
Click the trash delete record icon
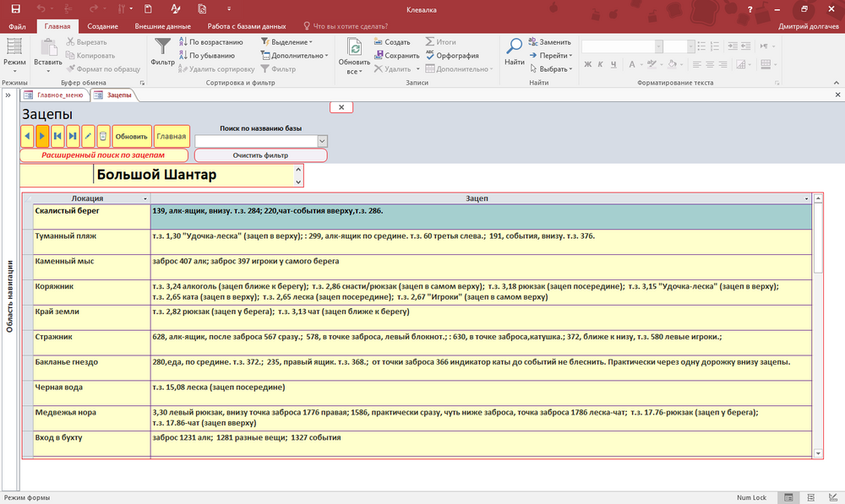click(103, 136)
